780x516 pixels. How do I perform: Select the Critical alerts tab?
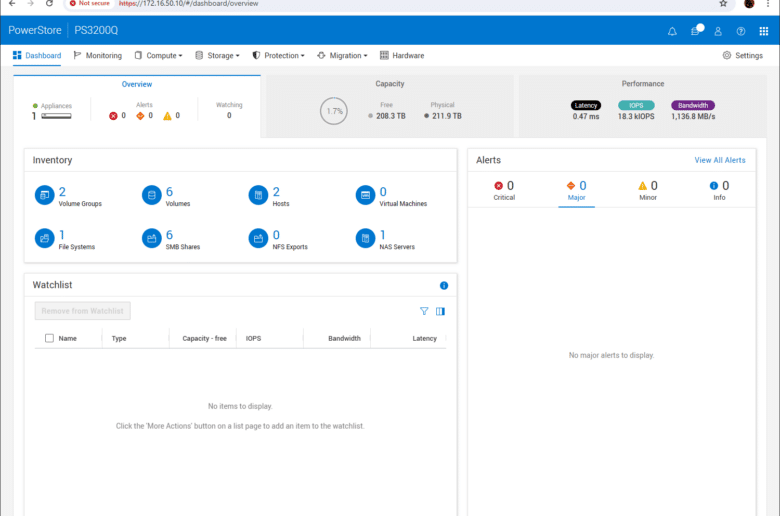(504, 191)
